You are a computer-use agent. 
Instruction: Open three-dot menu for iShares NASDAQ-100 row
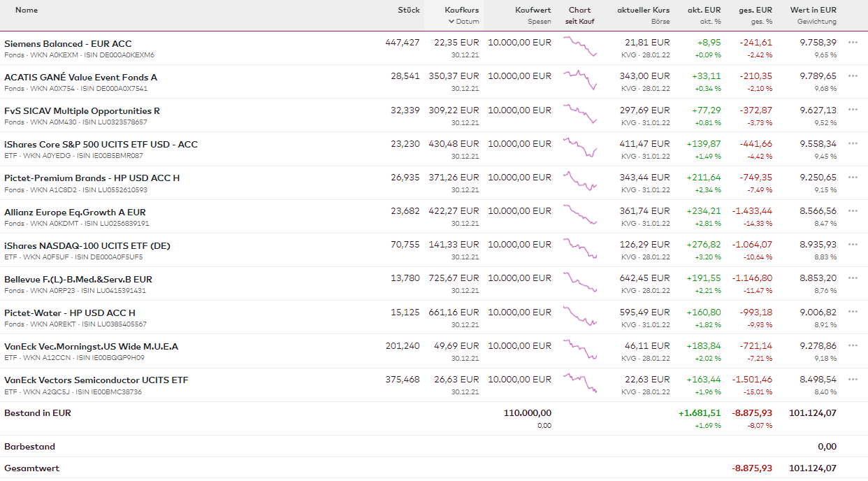click(852, 245)
